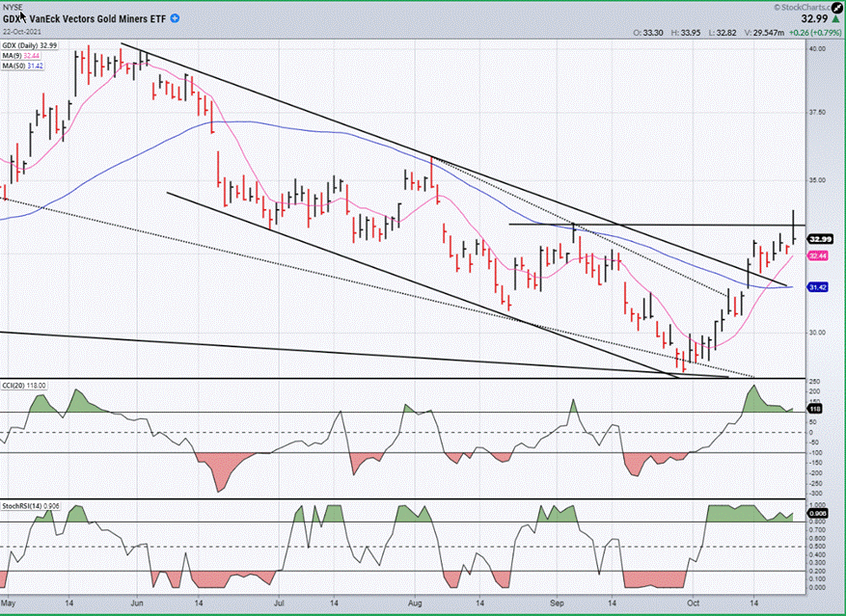Click the high value H: 33.95
Screen dimensions: 846x616
click(x=686, y=33)
